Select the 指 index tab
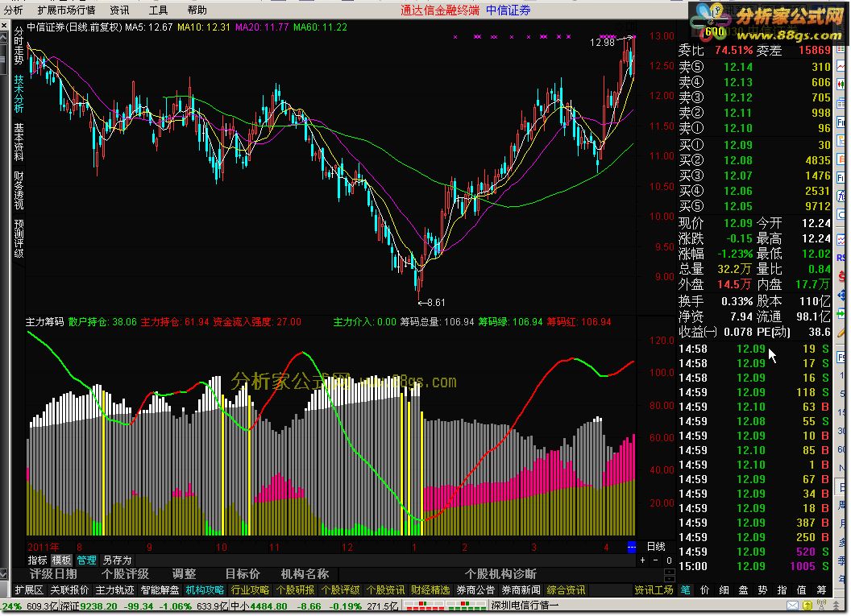Screen dimensions: 851x616 (x=782, y=590)
